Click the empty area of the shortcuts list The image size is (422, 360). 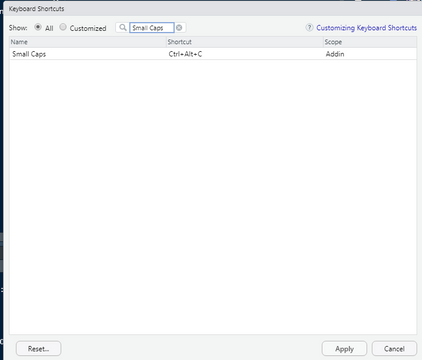coord(213,197)
